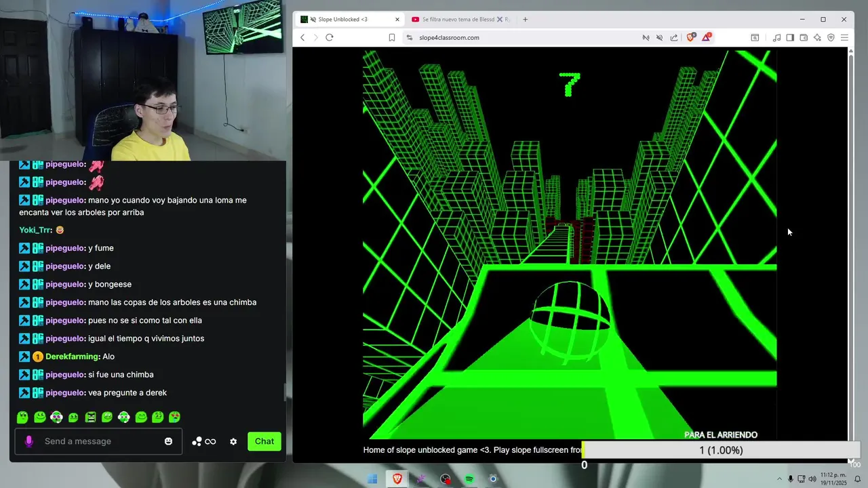868x488 pixels.
Task: Click the music note playlist icon
Action: (x=776, y=37)
